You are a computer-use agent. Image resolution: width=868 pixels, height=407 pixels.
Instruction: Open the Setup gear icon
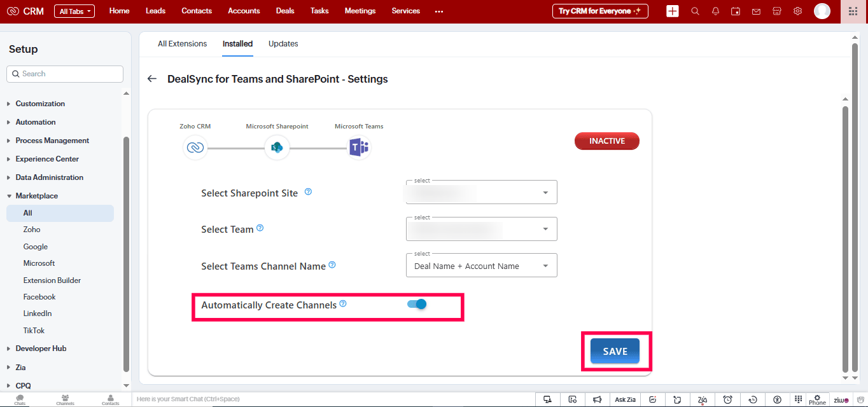pos(797,11)
